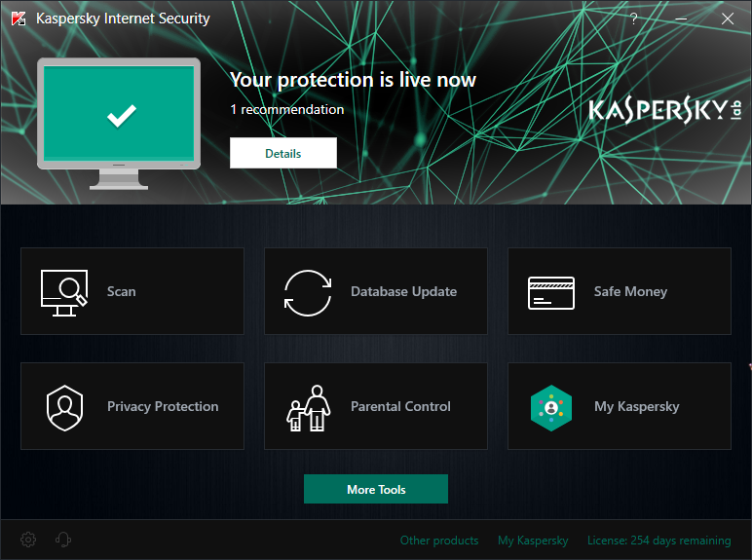752x560 pixels.
Task: Click the Kaspersky lab brand logo
Action: point(665,110)
